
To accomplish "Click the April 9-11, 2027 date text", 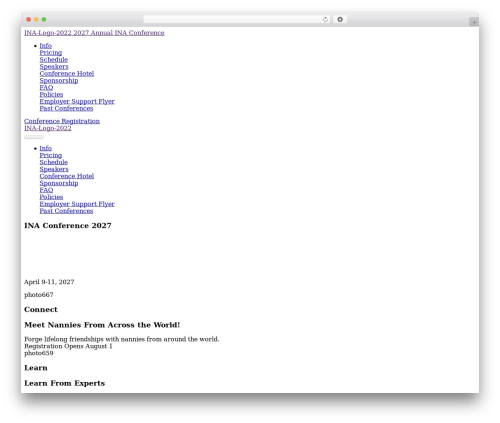I will pyautogui.click(x=49, y=282).
